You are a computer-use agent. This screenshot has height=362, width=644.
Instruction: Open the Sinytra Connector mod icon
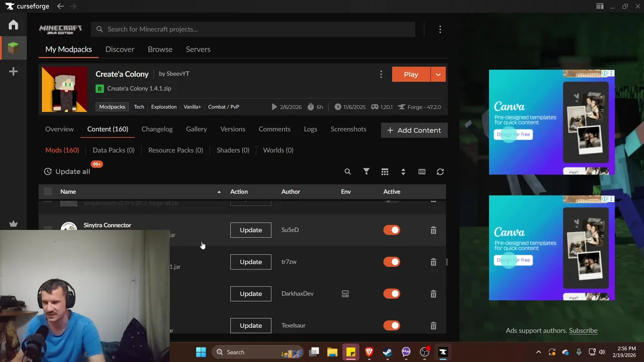(x=68, y=227)
